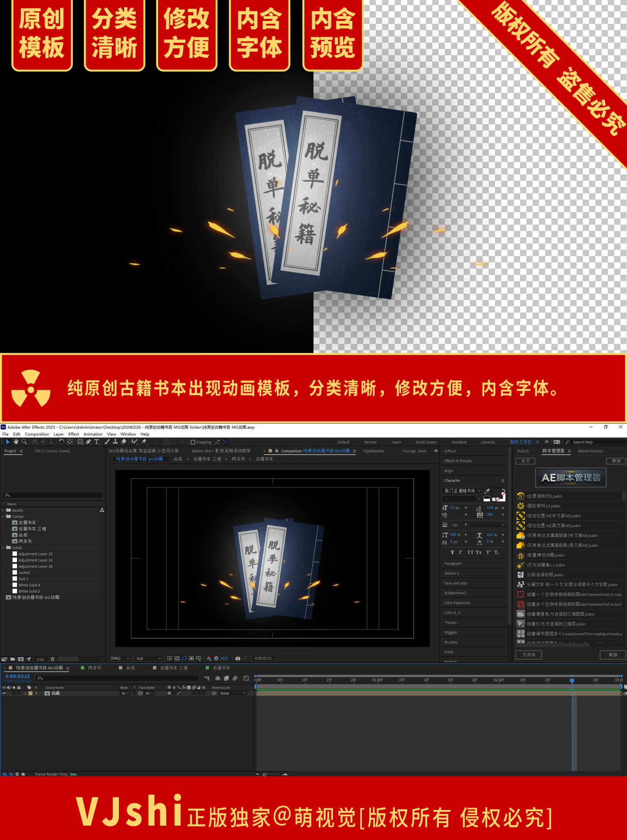Open the Window menu

click(x=128, y=434)
